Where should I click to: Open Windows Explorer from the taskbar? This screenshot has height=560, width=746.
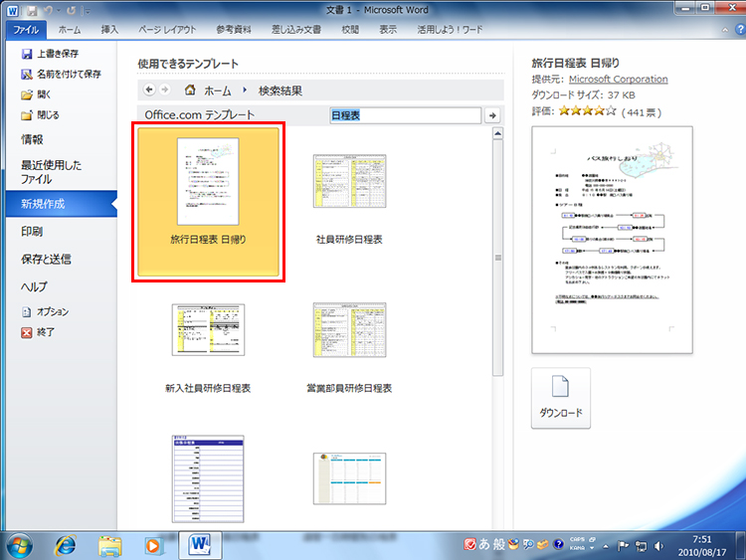click(x=109, y=546)
